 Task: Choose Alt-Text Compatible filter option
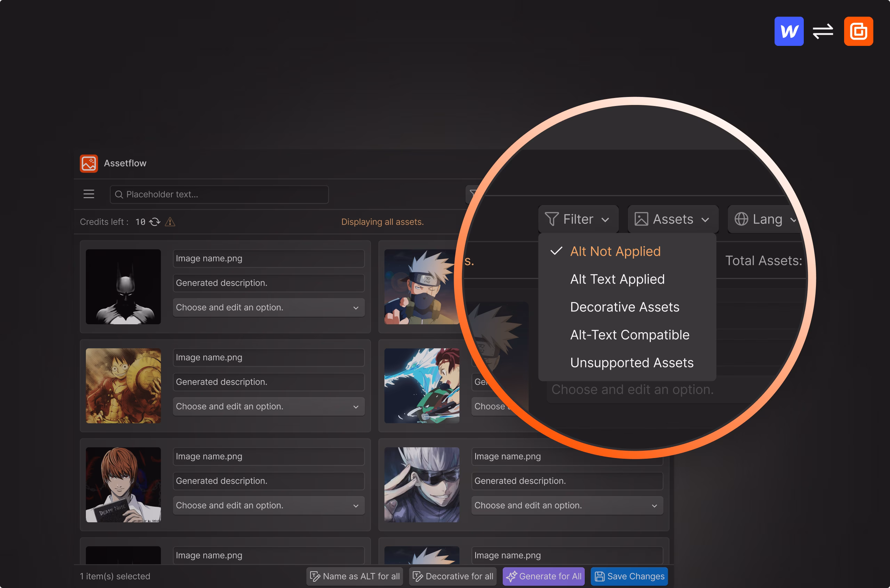(627, 335)
